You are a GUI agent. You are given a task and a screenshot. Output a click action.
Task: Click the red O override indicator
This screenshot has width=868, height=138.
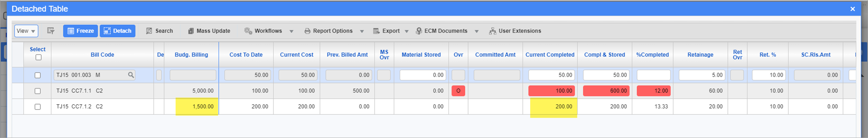[458, 91]
